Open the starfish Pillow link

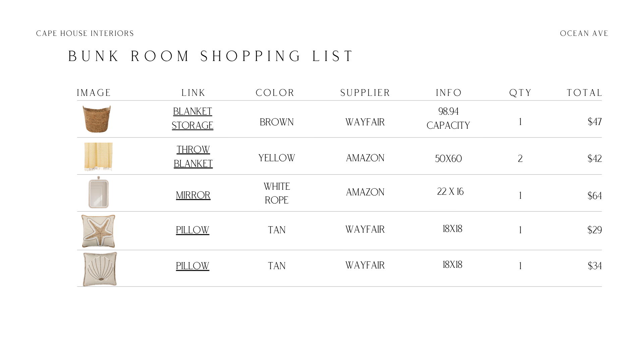click(x=193, y=230)
